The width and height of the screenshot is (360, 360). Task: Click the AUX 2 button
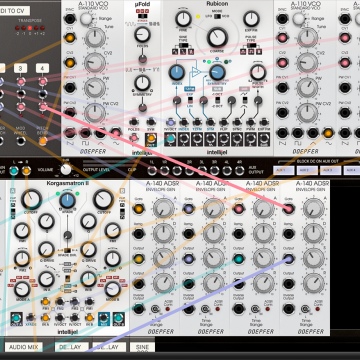pyautogui.click(x=307, y=170)
